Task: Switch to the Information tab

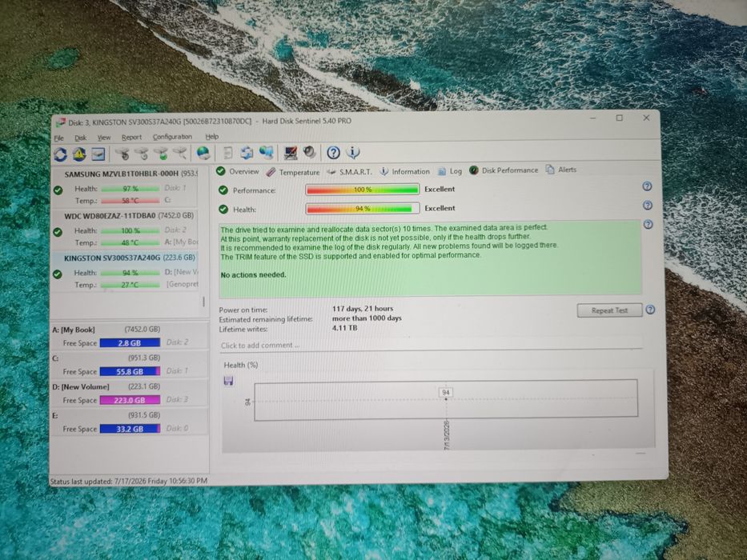Action: [x=405, y=171]
